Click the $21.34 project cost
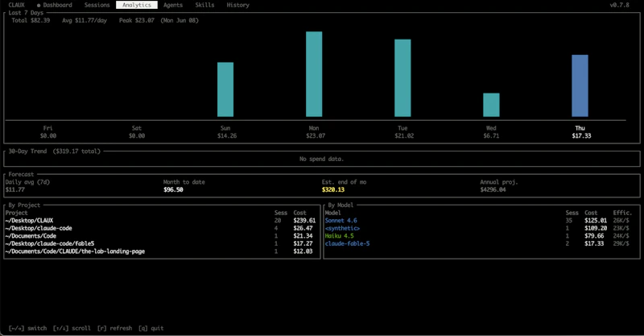The height and width of the screenshot is (336, 644). click(303, 236)
